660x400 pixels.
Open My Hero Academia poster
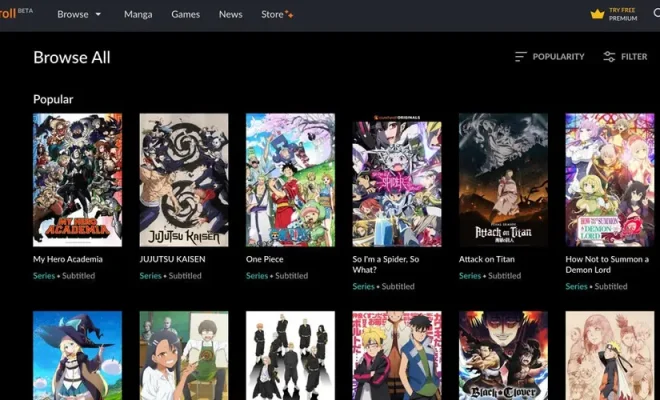pos(77,180)
